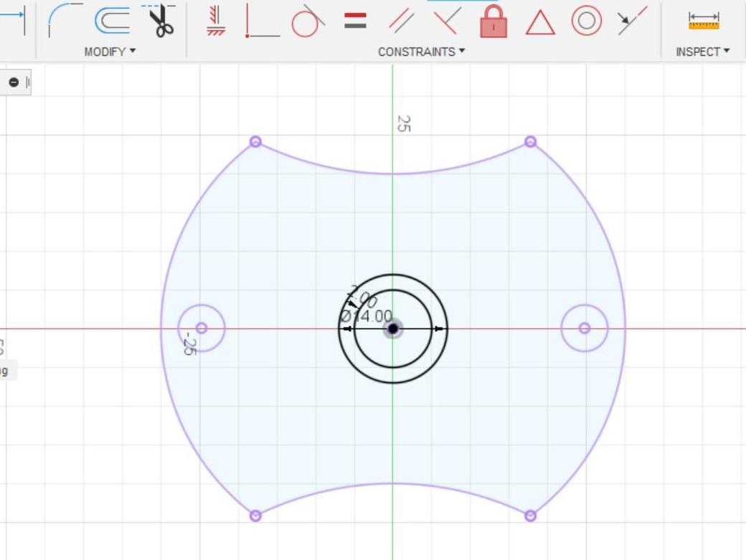
Task: Click the sketch origin center point
Action: 392,328
